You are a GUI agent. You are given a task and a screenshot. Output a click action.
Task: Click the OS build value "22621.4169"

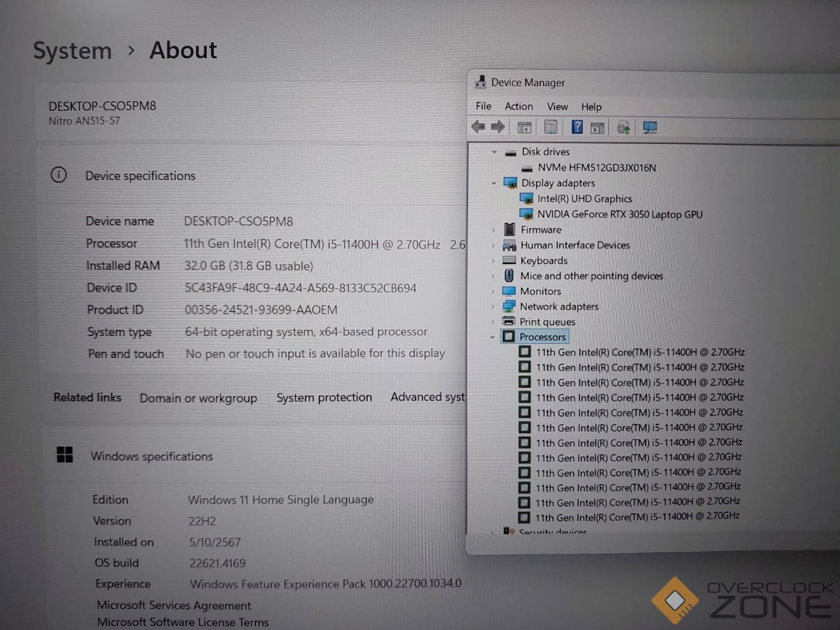tap(218, 563)
